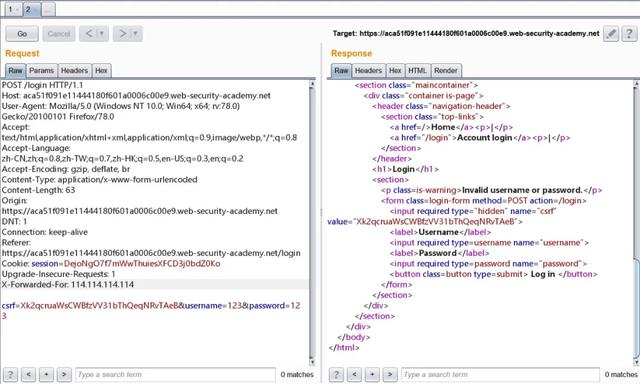Screen dimensions: 640x384
Task: Click the Host header line in request
Action: point(136,95)
